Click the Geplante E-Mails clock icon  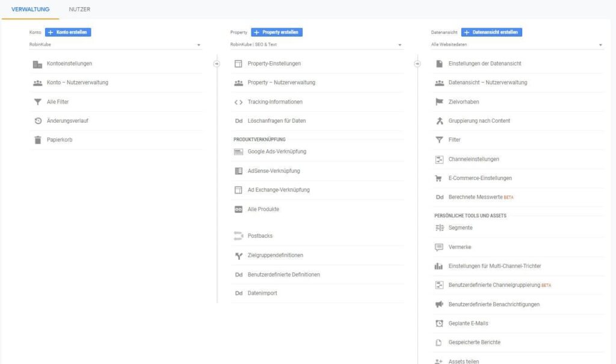tap(439, 324)
